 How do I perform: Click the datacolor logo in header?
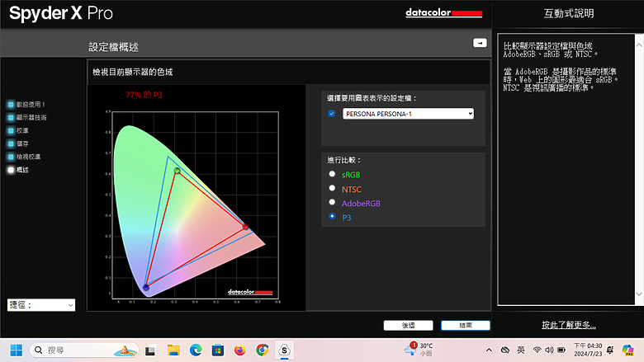(x=443, y=12)
